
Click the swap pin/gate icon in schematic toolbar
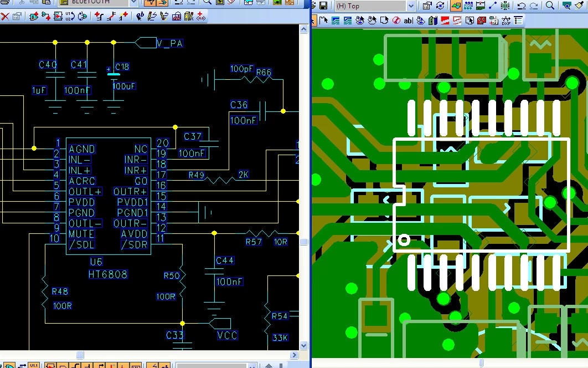(82, 17)
